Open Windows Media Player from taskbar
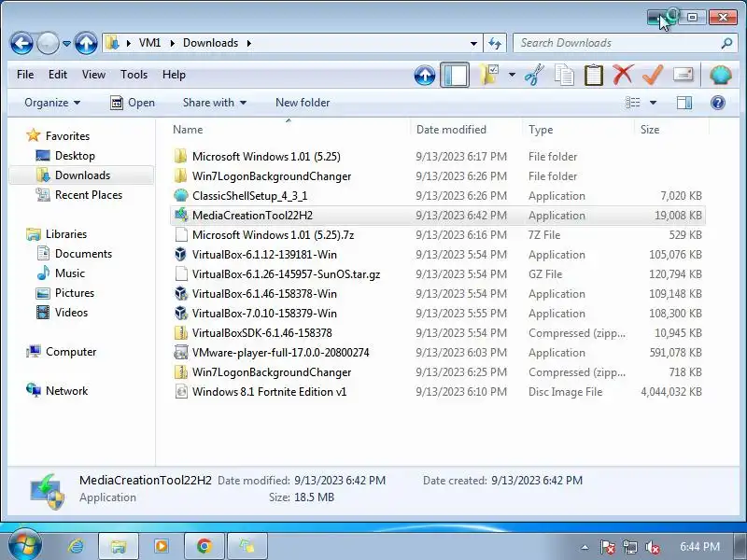 pyautogui.click(x=162, y=546)
